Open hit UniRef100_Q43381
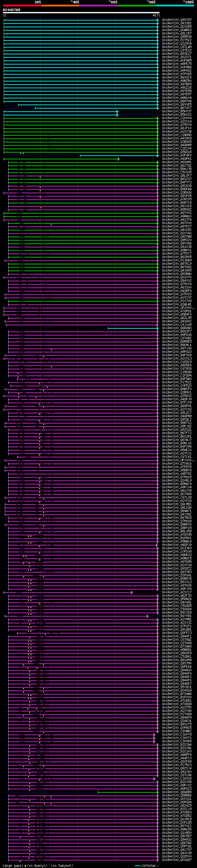This screenshot has height=868, width=197. tap(176, 23)
